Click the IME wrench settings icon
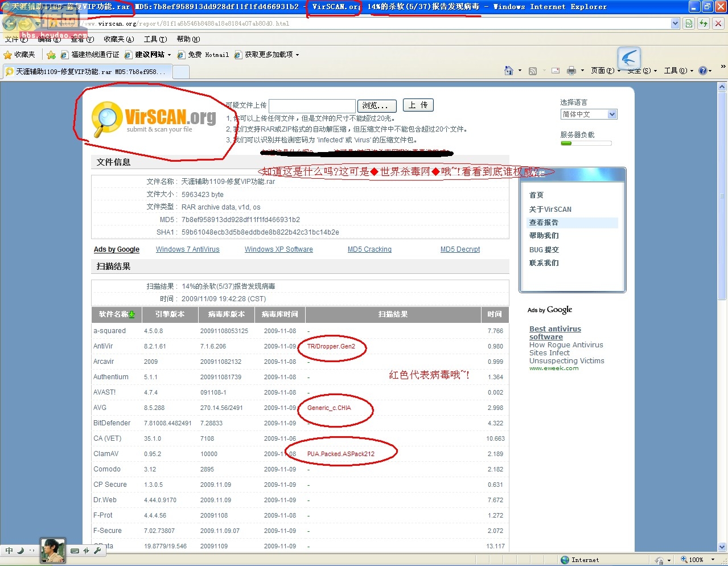Viewport: 728px width, 566px height. [x=98, y=551]
